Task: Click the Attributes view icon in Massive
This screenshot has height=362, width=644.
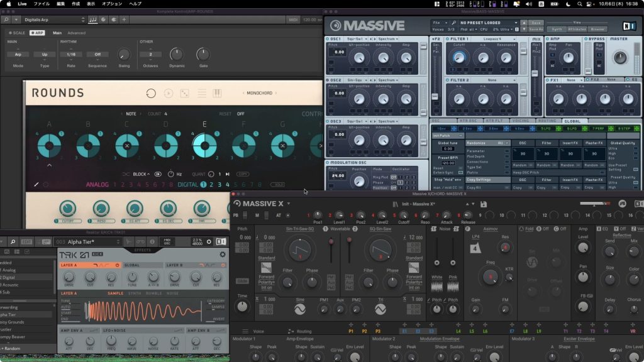Action: [577, 29]
